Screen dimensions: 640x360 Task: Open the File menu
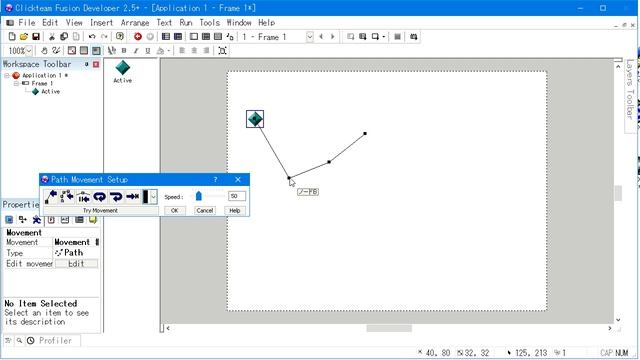[27, 22]
